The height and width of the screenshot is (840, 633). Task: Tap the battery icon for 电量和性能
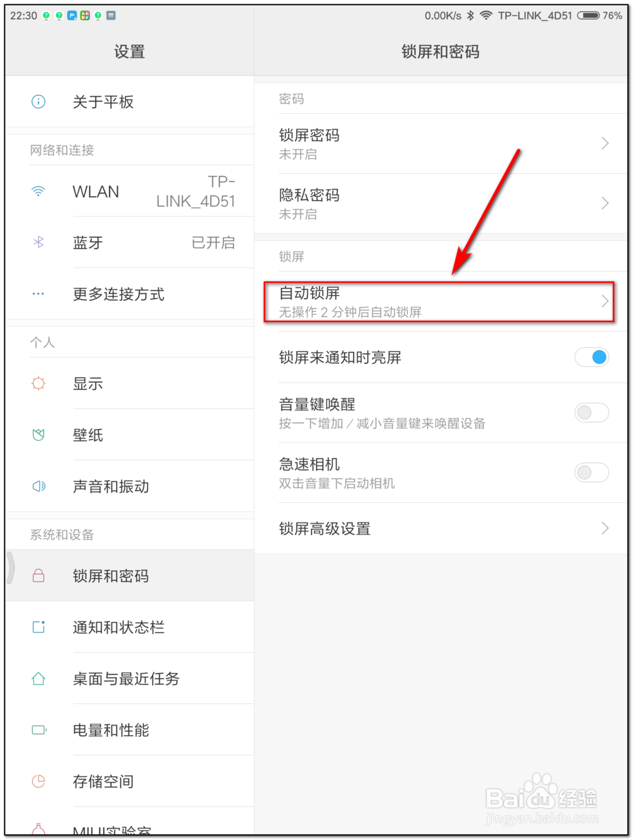[39, 730]
